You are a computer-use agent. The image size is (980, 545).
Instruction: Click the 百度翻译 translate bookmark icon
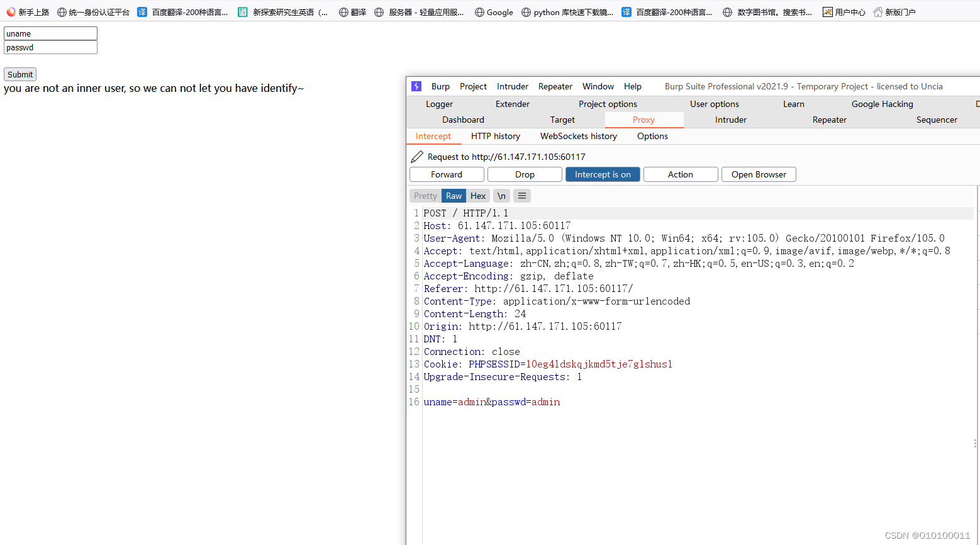(142, 11)
